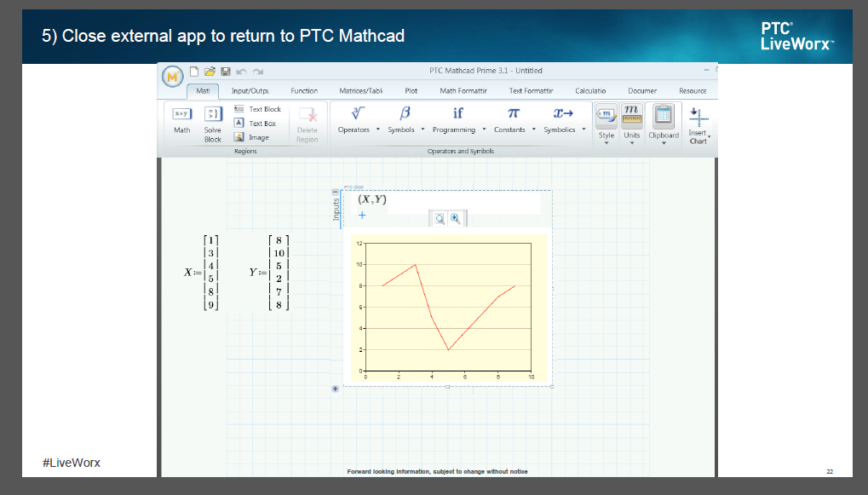The width and height of the screenshot is (868, 495).
Task: Open a worksheet with the folder icon
Action: click(x=210, y=72)
